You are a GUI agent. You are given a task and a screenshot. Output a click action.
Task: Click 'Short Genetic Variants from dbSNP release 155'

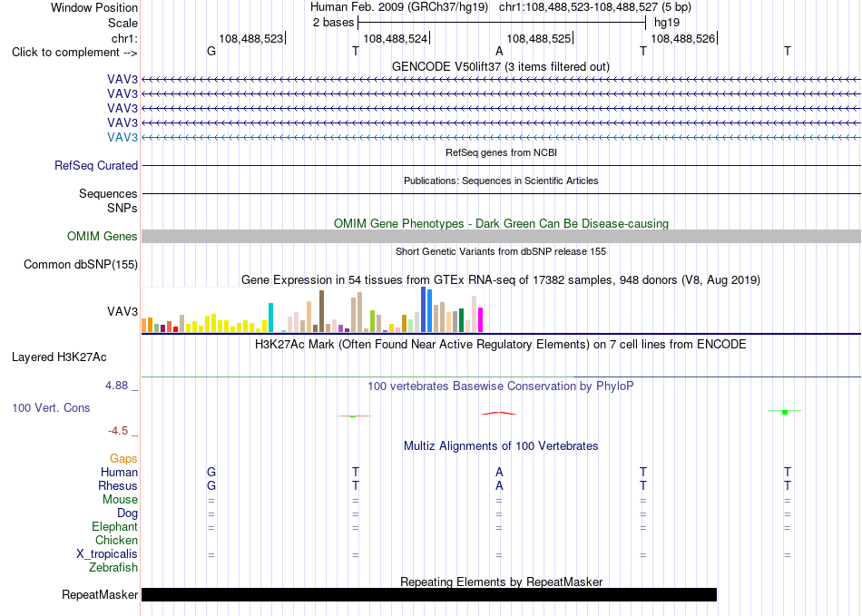tap(501, 251)
